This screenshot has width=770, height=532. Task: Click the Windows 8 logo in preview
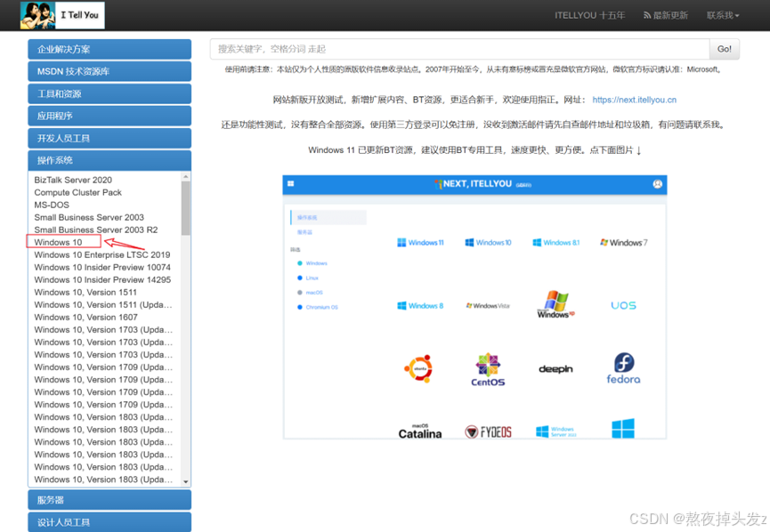click(420, 306)
